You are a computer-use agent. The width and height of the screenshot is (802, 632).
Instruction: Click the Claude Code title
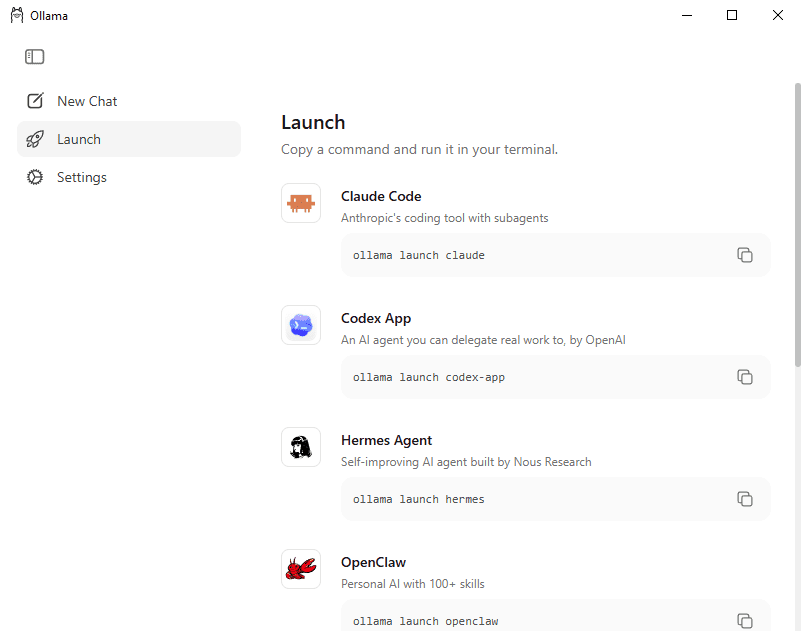click(381, 196)
